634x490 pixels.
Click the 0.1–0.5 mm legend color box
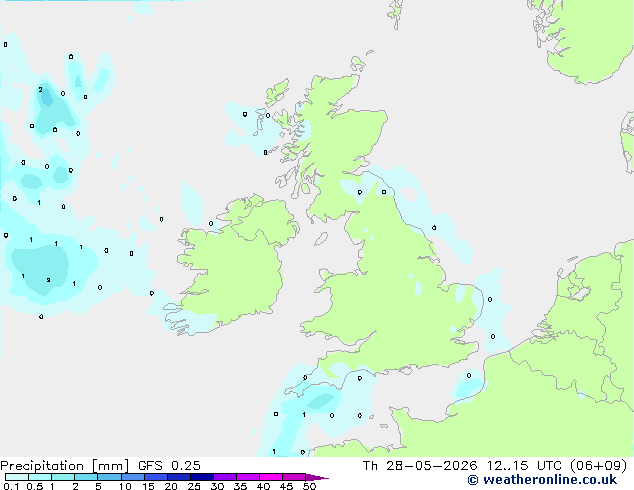click(x=17, y=477)
